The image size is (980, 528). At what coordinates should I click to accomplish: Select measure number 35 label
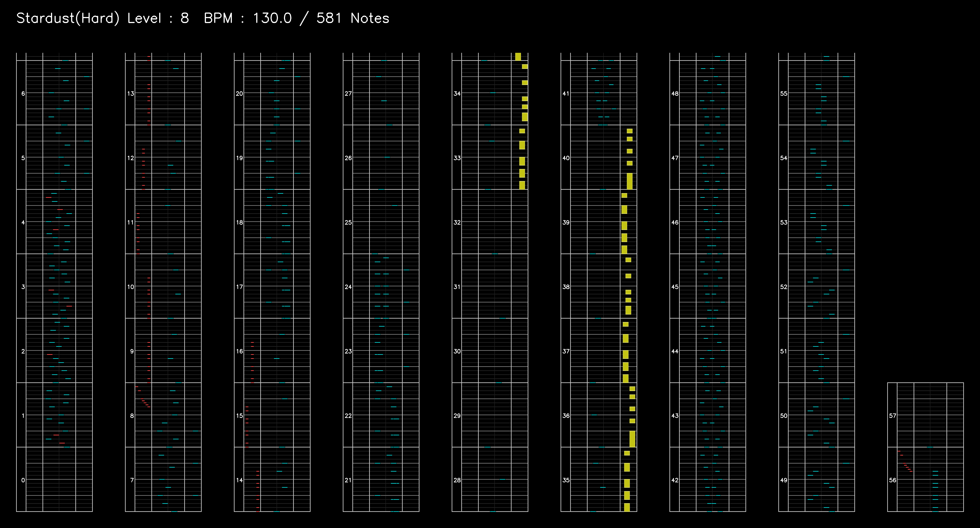(x=566, y=480)
